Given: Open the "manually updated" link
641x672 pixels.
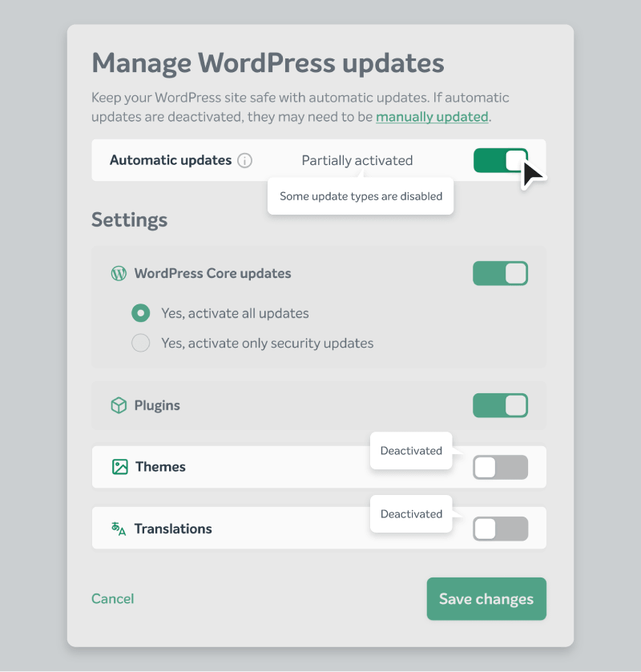Looking at the screenshot, I should (x=432, y=117).
